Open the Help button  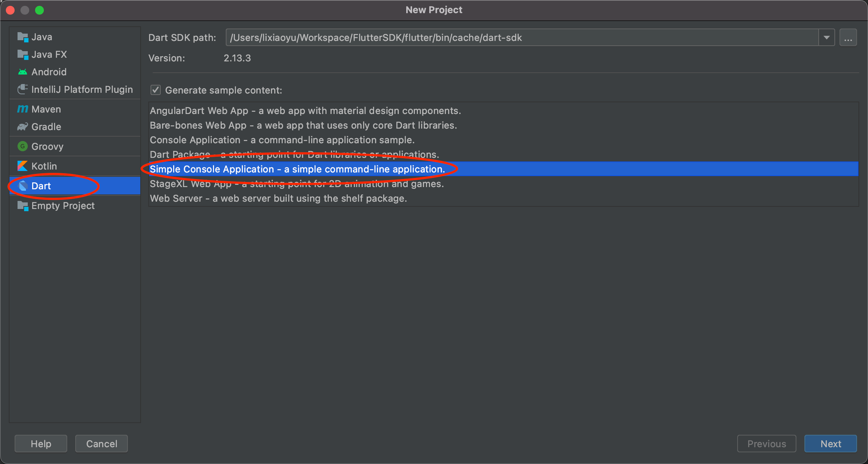[41, 444]
